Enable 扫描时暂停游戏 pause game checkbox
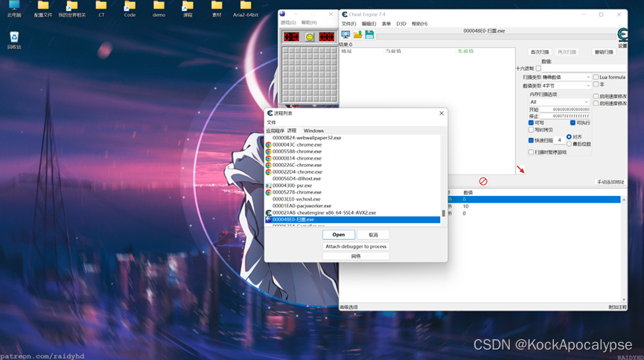644x360 pixels. (531, 152)
